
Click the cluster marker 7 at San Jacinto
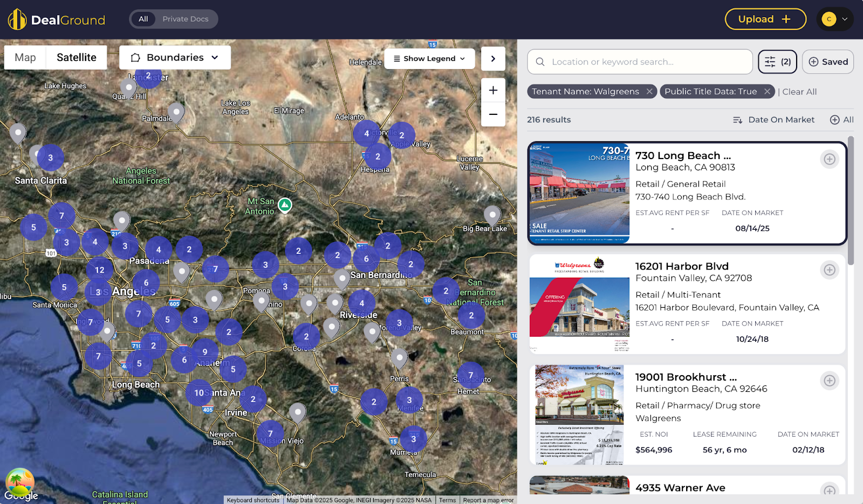470,375
